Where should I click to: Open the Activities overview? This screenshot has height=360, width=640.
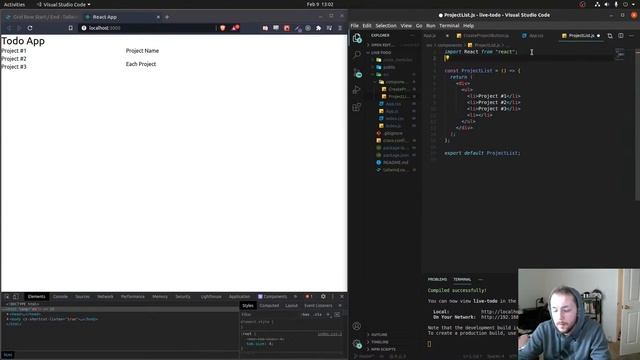14,4
